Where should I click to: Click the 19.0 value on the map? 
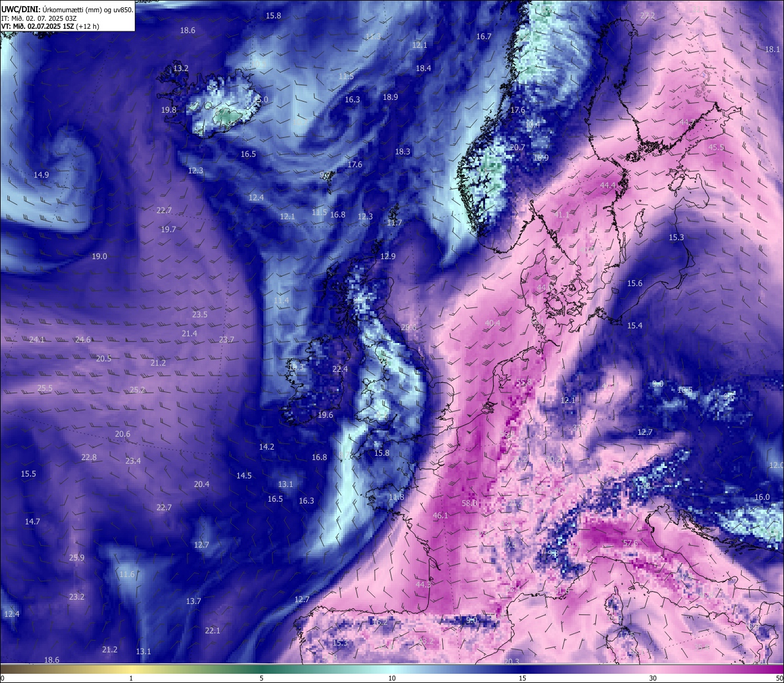pos(99,257)
